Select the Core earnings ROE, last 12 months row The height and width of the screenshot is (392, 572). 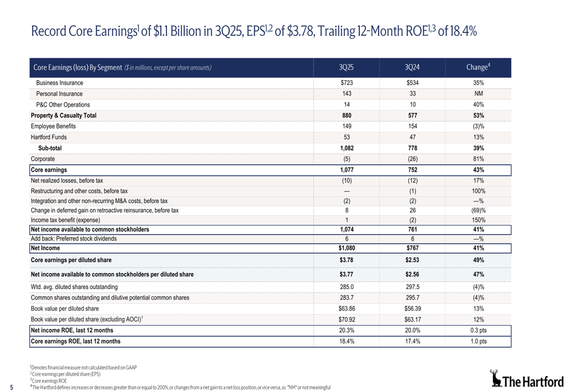76,342
